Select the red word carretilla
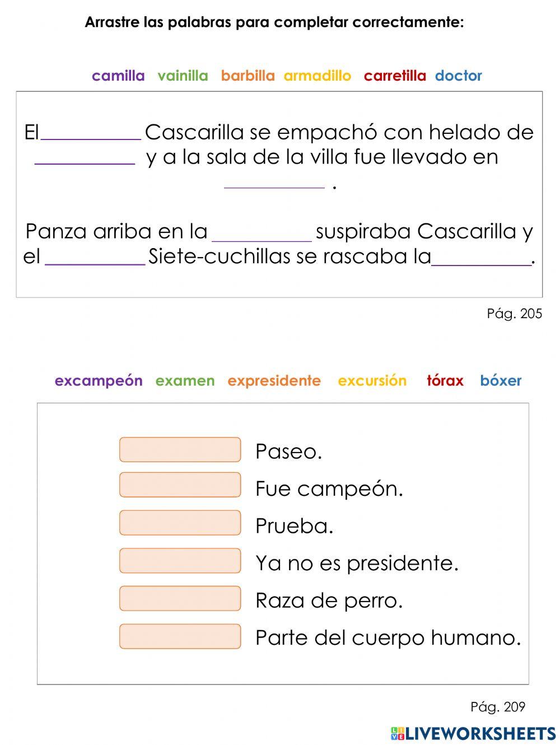 [x=395, y=76]
